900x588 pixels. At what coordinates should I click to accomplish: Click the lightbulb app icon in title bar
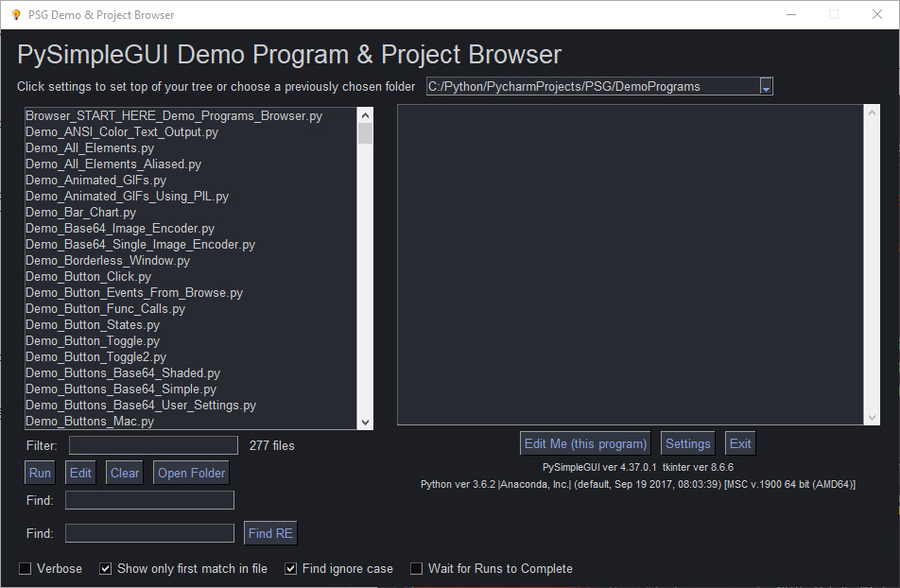[15, 14]
